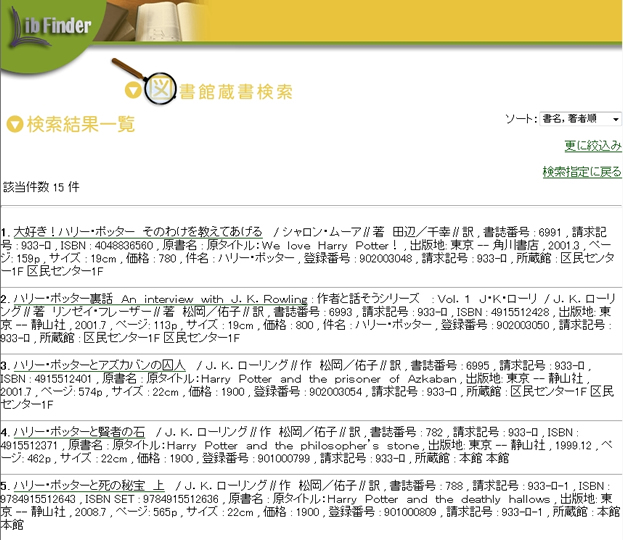The image size is (623, 540).
Task: Open the ソート sort order dropdown
Action: click(579, 119)
